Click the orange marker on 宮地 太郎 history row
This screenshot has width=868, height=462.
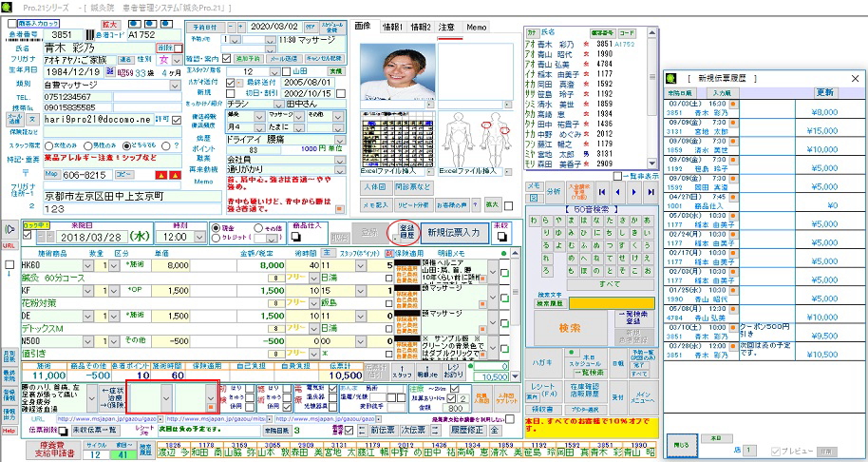coord(733,123)
